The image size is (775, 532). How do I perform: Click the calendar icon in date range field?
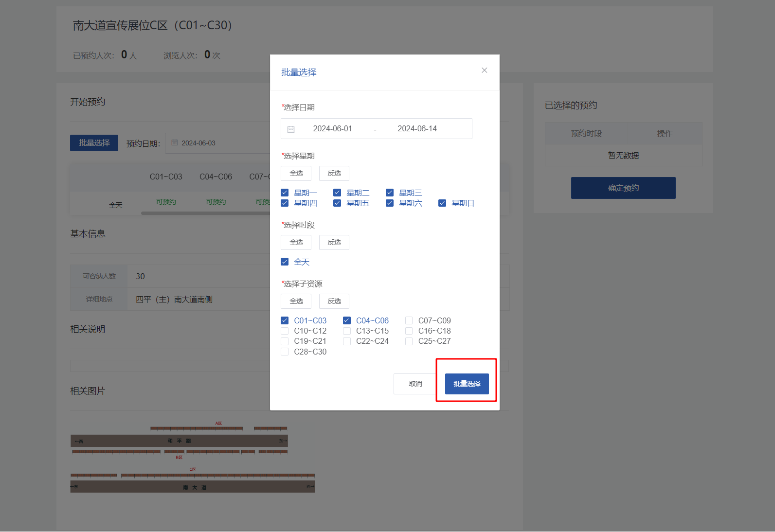point(291,129)
